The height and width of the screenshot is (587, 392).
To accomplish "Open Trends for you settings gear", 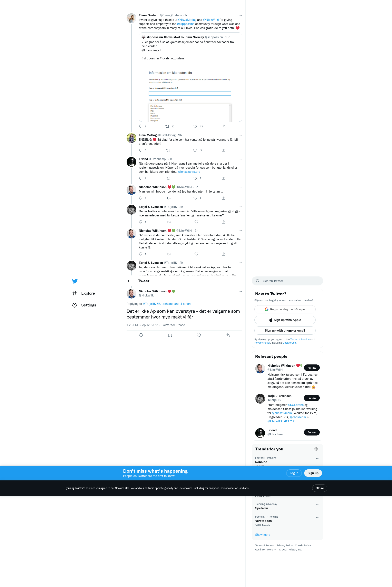I will coord(316,449).
